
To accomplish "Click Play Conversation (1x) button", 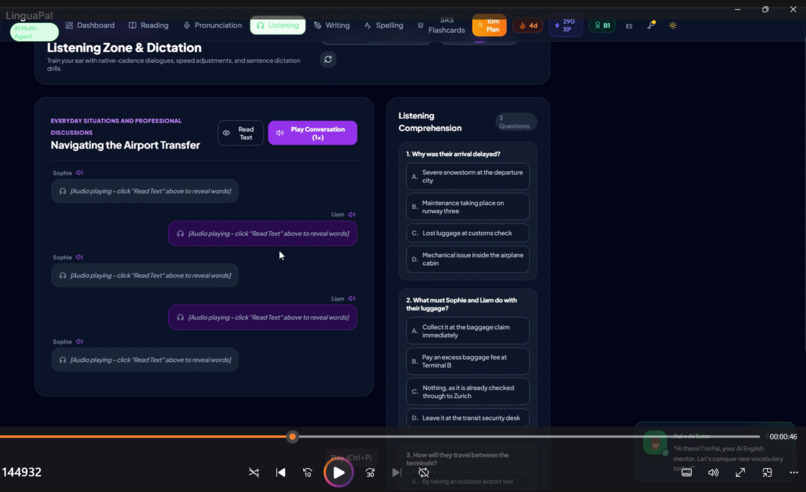I will point(313,133).
